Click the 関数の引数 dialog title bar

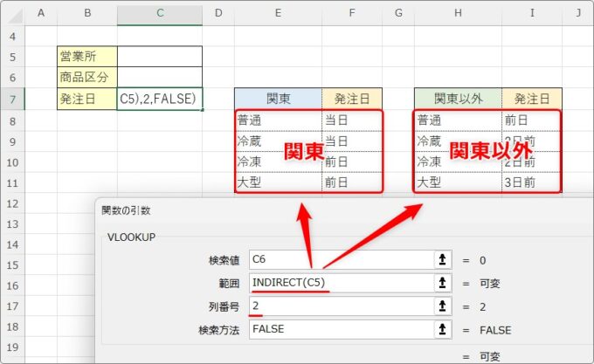[x=341, y=210]
